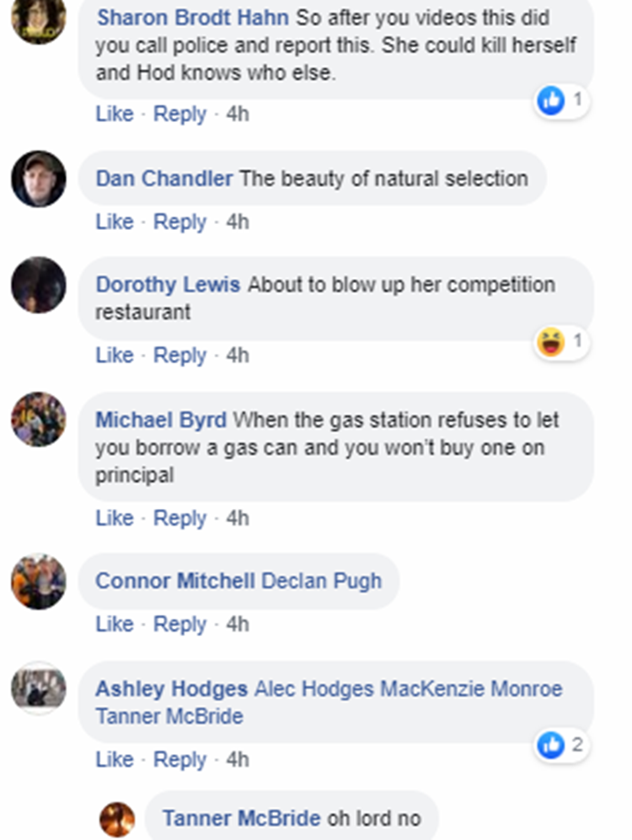Open Dan Chandler's profile picture
Viewport: 632px width, 840px height.
[x=38, y=179]
